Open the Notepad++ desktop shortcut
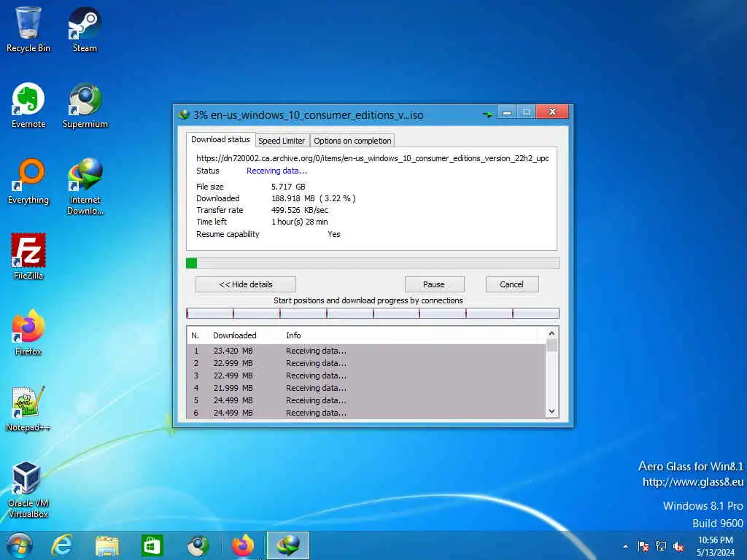 click(28, 408)
